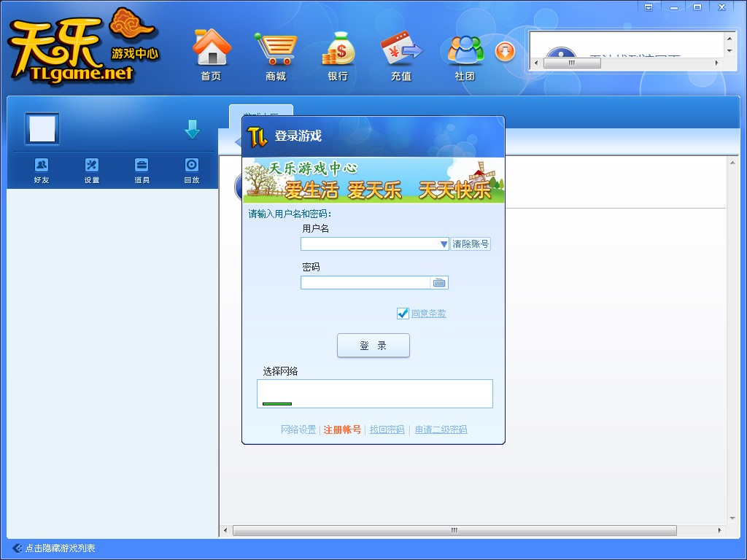Viewport: 747px width, 560px height.
Task: Click the orange download arrow icon
Action: [x=506, y=52]
